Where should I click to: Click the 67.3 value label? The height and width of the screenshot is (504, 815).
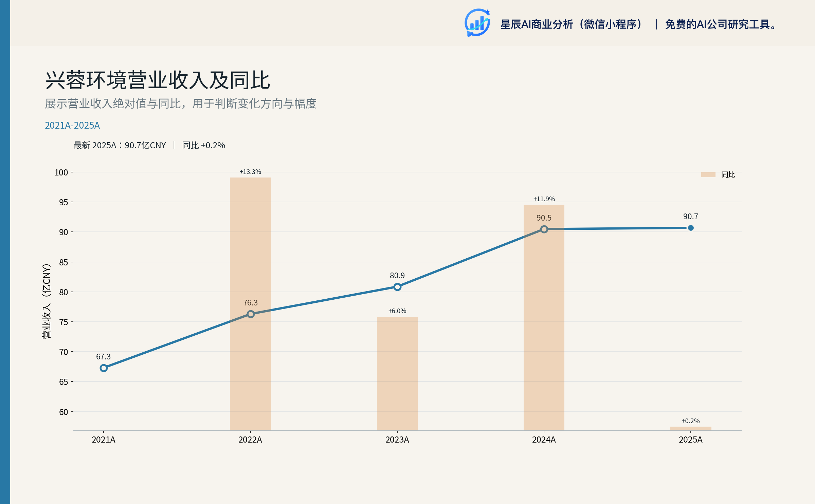103,357
